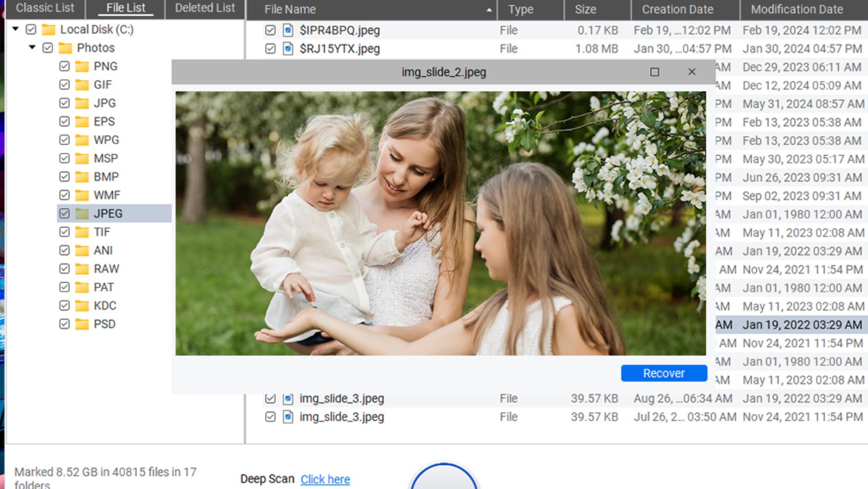Toggle the Local Disk (C:) checkbox
The height and width of the screenshot is (489, 868).
click(31, 30)
